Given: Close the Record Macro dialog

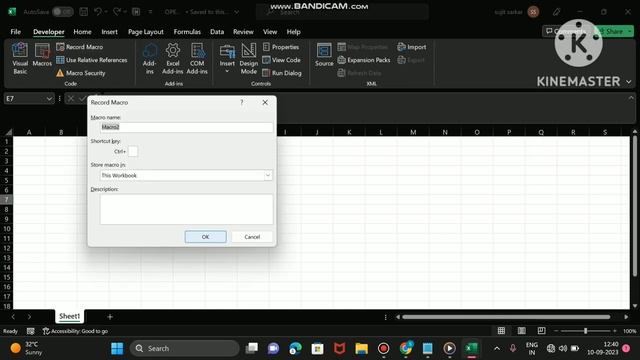Looking at the screenshot, I should point(265,102).
